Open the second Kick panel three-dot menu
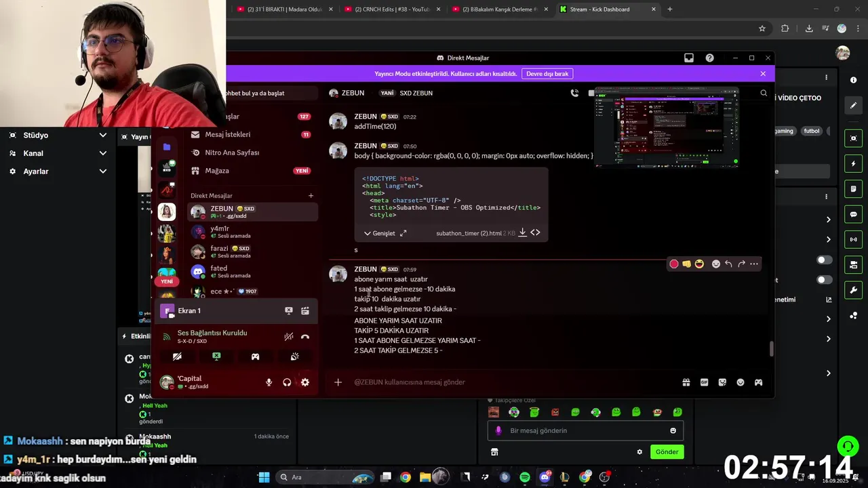 [826, 197]
